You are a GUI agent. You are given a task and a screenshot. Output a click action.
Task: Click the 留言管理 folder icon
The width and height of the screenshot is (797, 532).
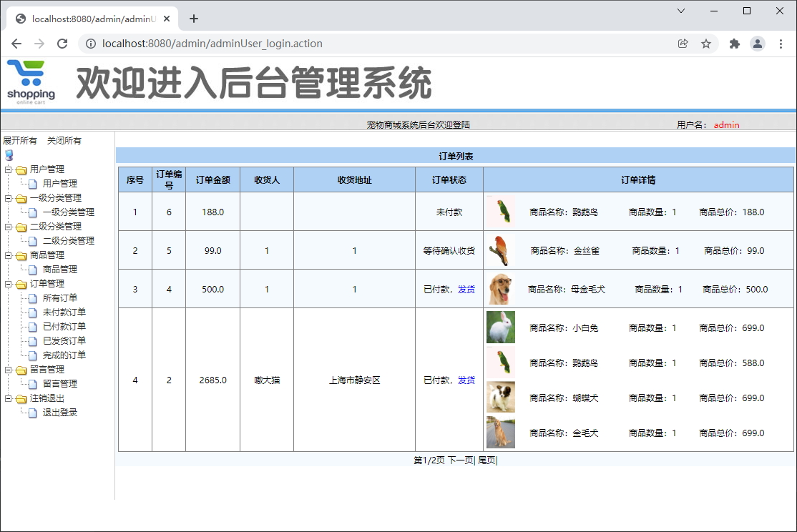tap(21, 370)
